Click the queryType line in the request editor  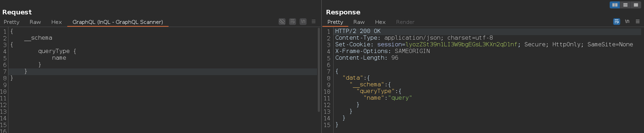(57, 51)
